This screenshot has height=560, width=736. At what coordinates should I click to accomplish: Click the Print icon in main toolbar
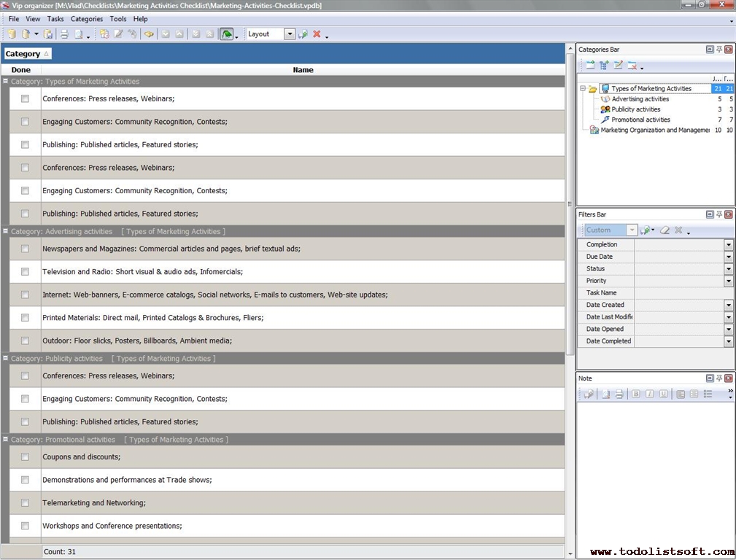pos(63,34)
